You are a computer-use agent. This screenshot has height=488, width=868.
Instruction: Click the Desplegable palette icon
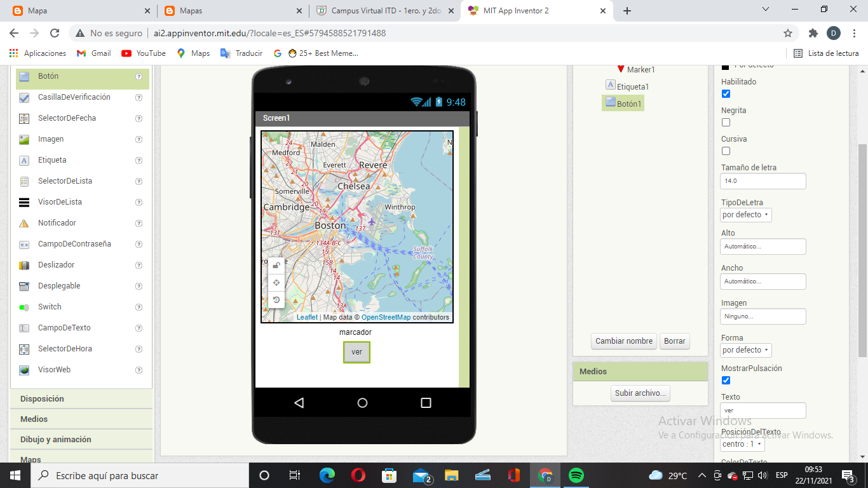(x=24, y=286)
